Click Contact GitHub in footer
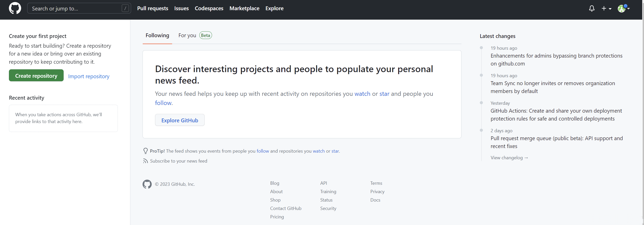 [286, 208]
